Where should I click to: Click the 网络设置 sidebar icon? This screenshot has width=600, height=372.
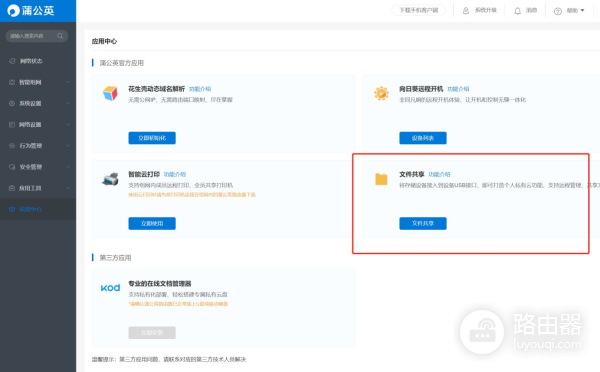click(x=12, y=124)
